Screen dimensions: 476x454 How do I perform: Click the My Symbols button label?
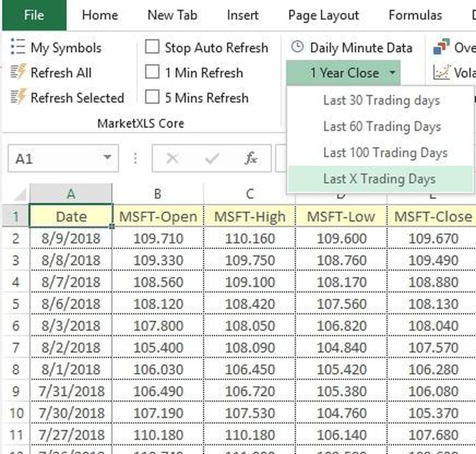tap(66, 48)
